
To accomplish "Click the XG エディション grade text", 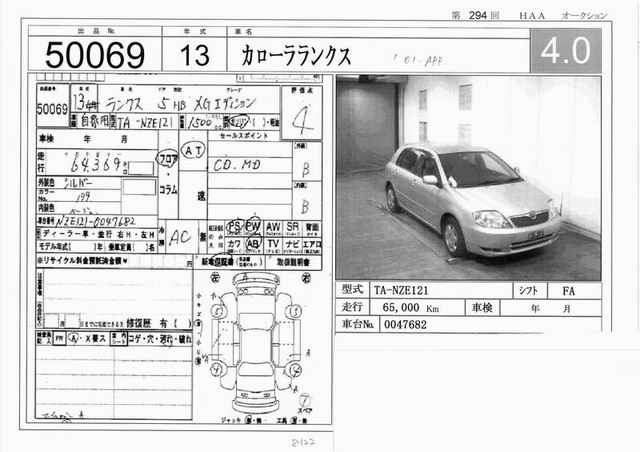I will tap(224, 104).
